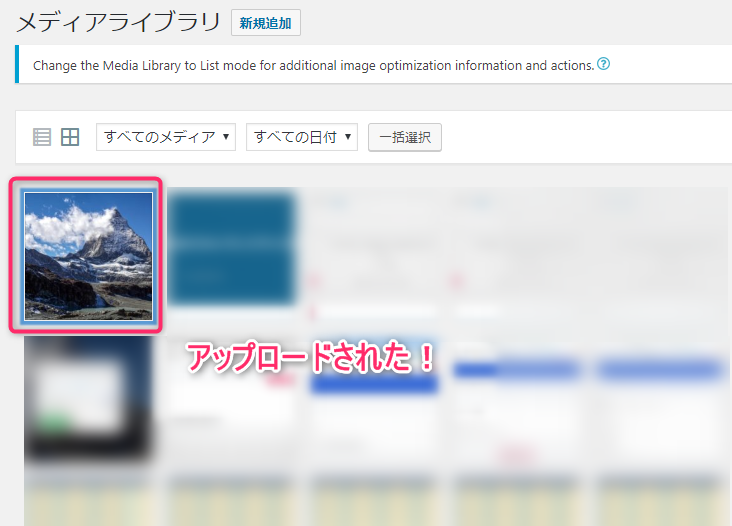This screenshot has width=732, height=526.
Task: Click the メディアライブラリ page heading
Action: (118, 22)
